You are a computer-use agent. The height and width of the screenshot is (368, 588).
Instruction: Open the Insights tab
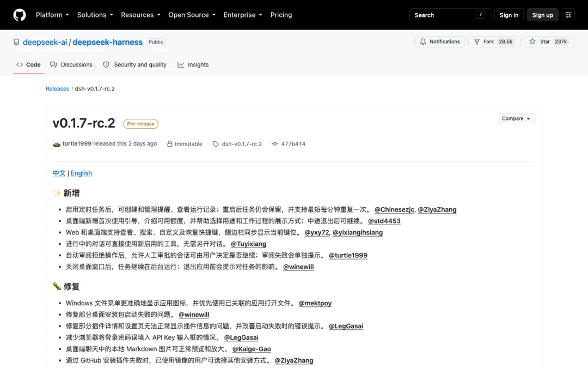(193, 64)
